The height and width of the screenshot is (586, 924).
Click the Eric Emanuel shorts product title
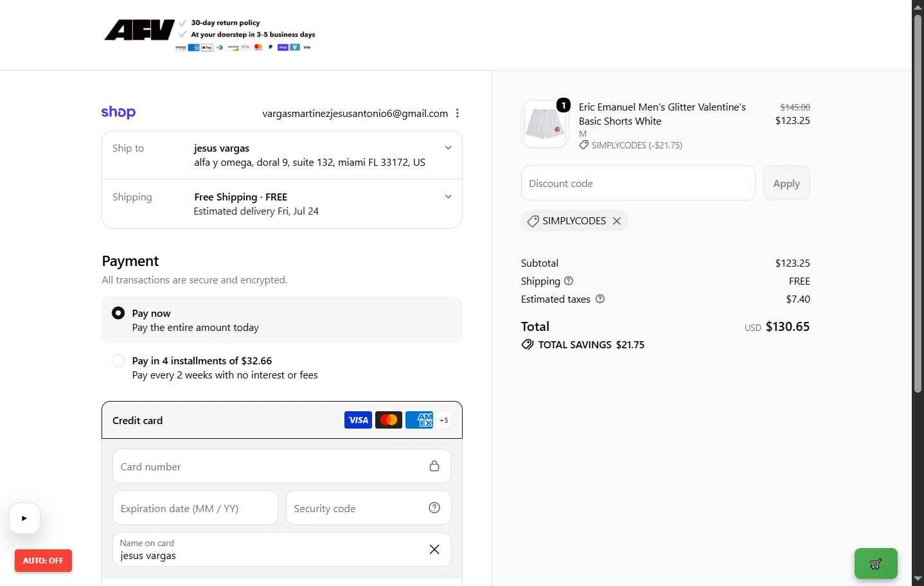coord(662,114)
